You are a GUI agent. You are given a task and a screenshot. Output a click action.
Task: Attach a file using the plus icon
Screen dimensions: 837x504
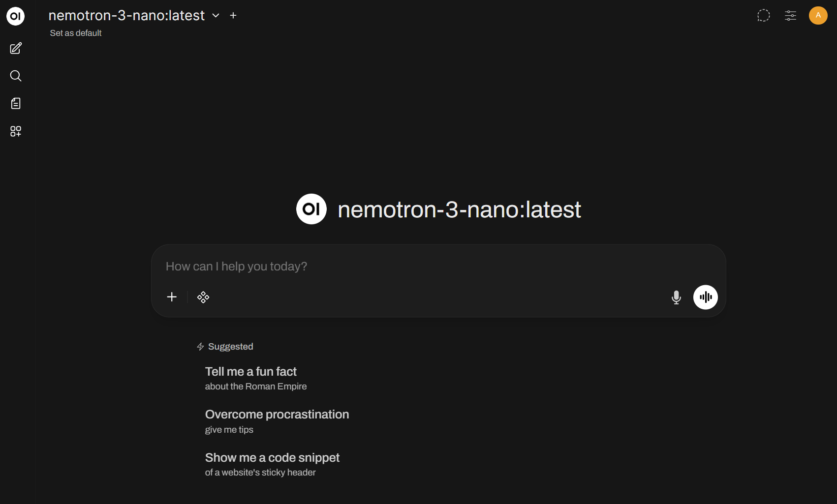coord(171,297)
